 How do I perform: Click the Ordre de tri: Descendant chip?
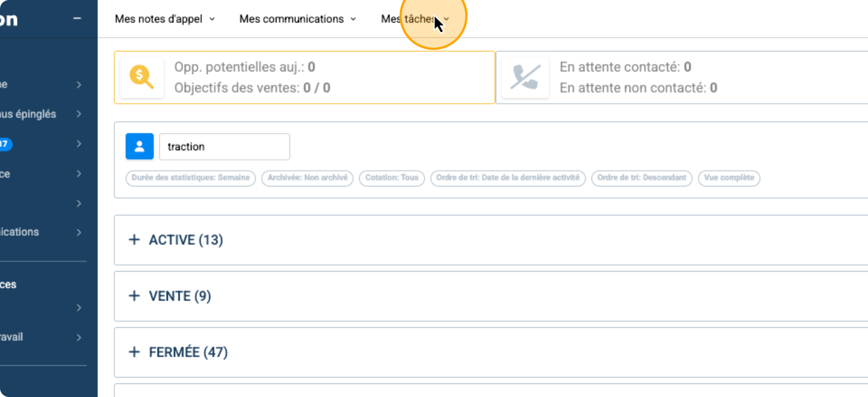(641, 178)
